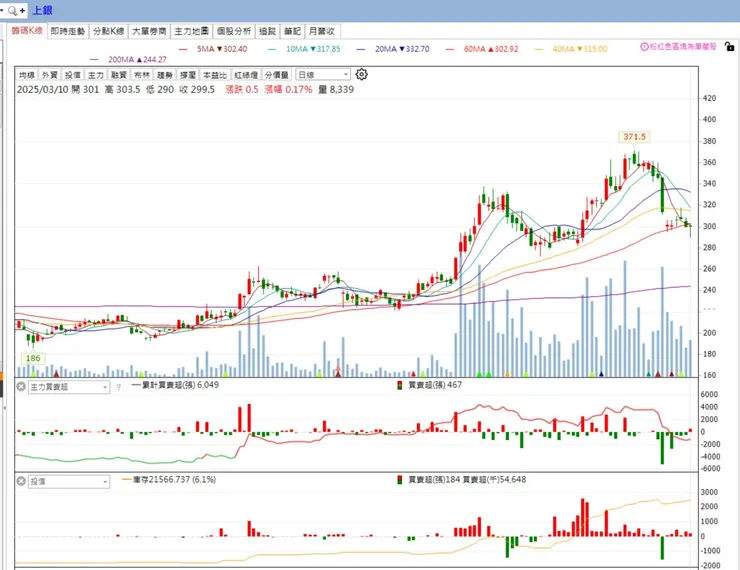Toggle the 撐壓 support-resistance button
Viewport: 740px width, 570px height.
coord(188,75)
